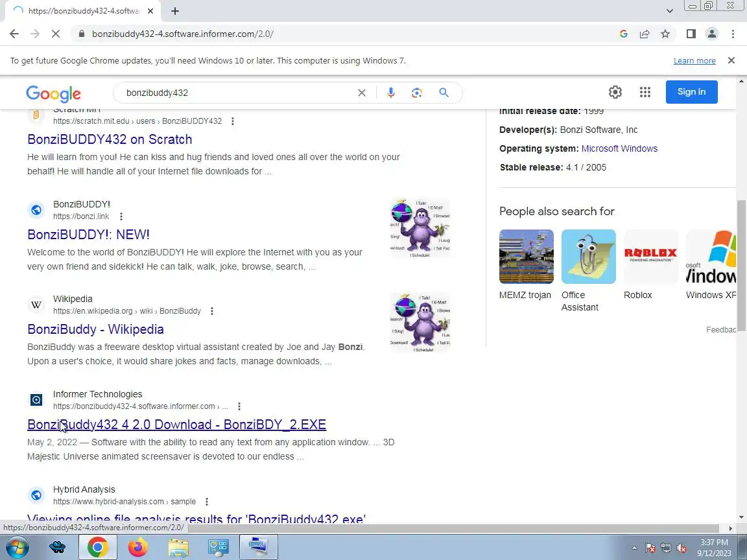The width and height of the screenshot is (747, 560).
Task: View site information via the padlock icon
Action: coord(82,34)
